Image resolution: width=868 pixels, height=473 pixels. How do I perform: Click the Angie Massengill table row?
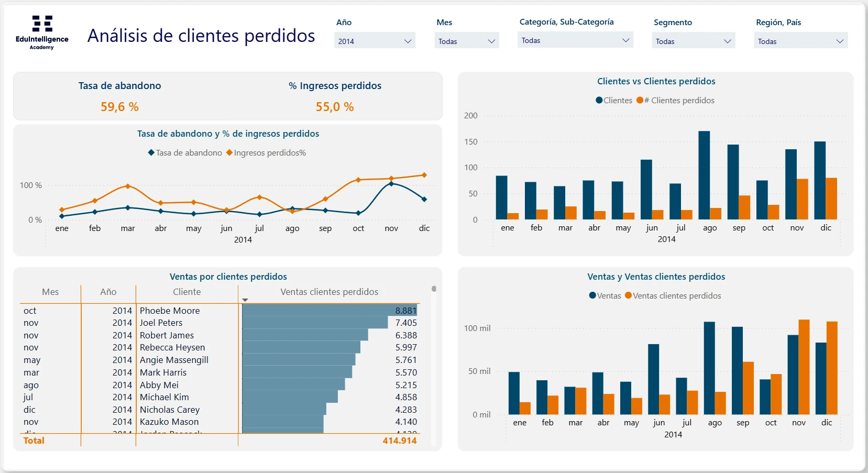(x=220, y=360)
